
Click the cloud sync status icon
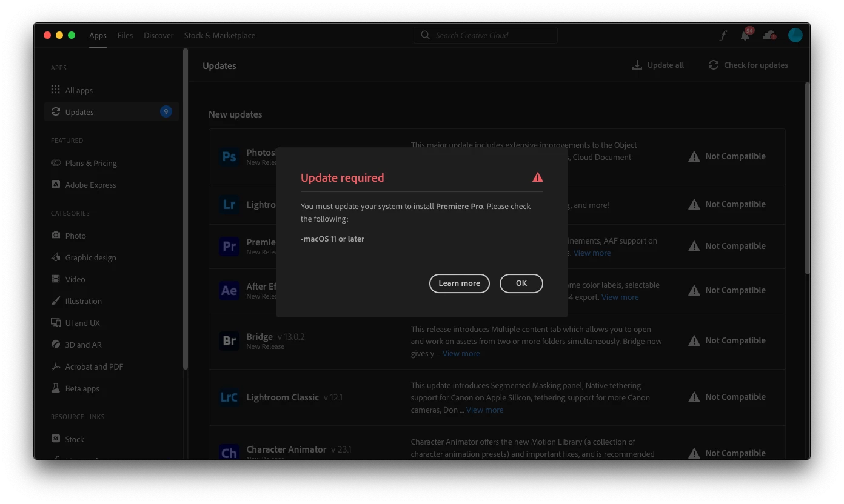(x=769, y=35)
